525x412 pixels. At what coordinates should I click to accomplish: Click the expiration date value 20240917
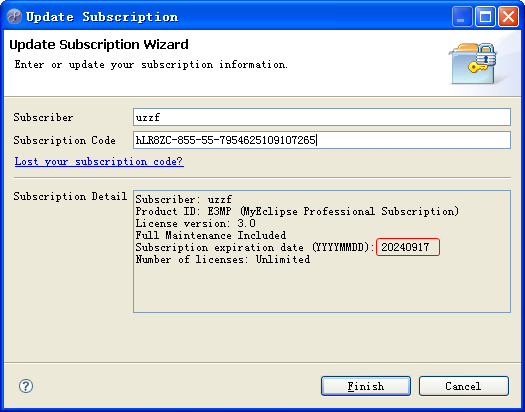[x=405, y=247]
